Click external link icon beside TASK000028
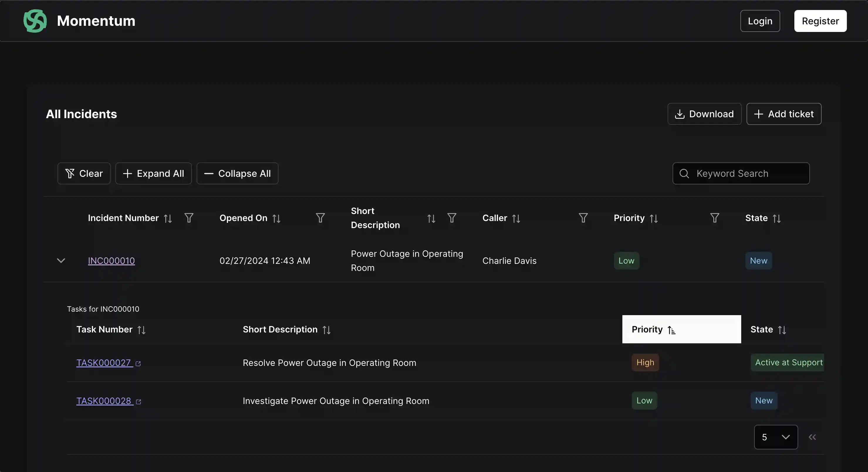Viewport: 868px width, 472px height. pyautogui.click(x=139, y=402)
